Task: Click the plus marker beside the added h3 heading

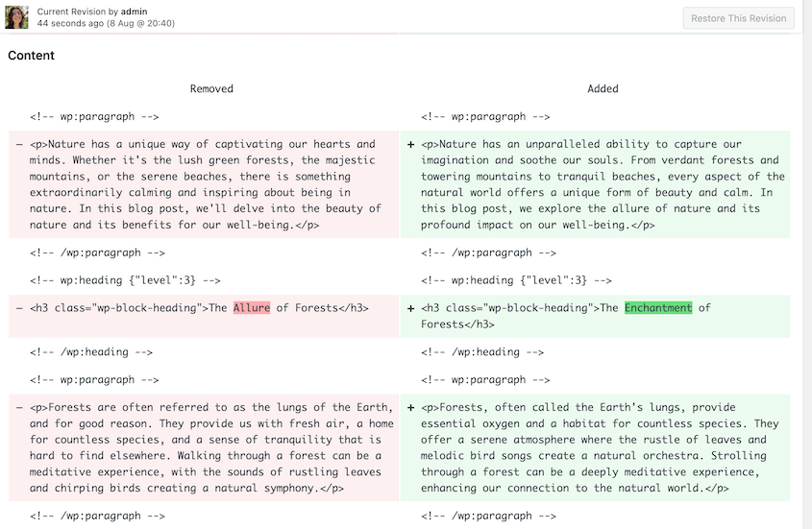Action: pyautogui.click(x=410, y=308)
